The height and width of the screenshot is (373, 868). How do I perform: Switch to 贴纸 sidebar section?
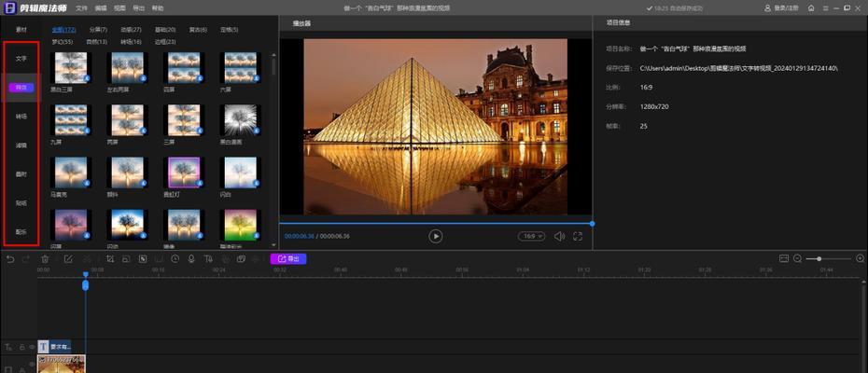[21, 203]
